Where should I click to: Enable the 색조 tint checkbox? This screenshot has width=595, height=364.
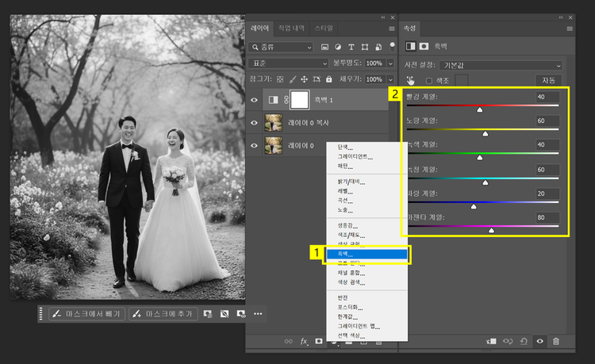(429, 80)
